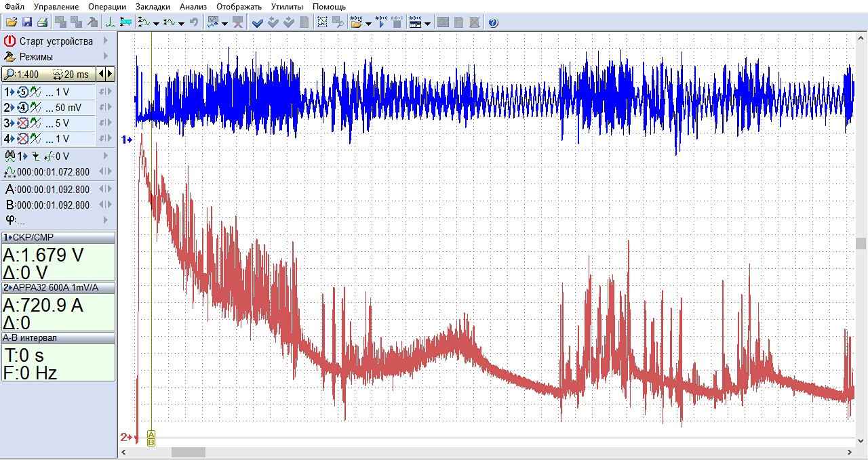Image resolution: width=868 pixels, height=460 pixels.
Task: Click the print icon in toolbar
Action: click(x=42, y=22)
